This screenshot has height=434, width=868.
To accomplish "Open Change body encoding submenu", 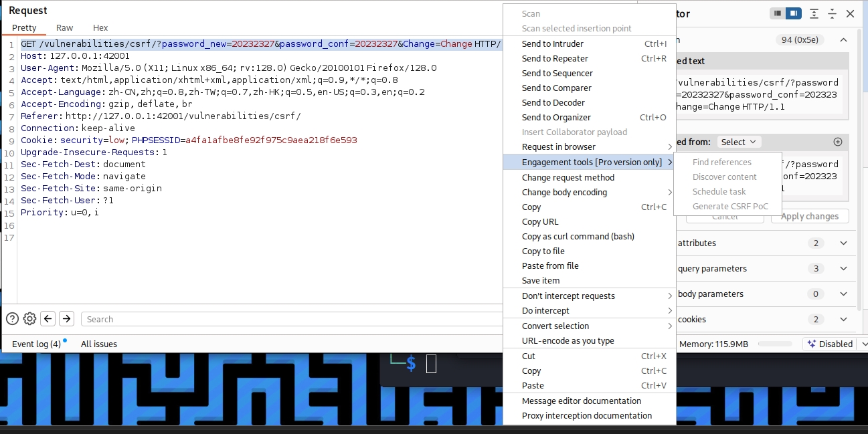I will (x=589, y=193).
